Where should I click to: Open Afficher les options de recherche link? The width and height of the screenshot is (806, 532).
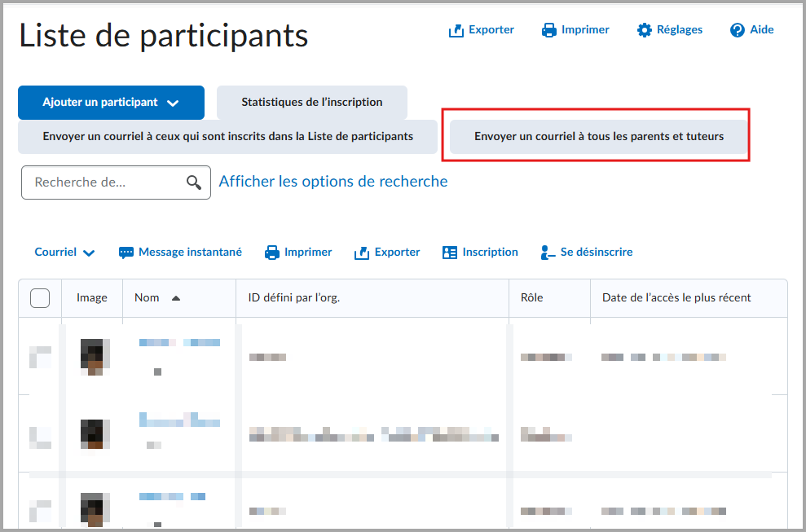[x=333, y=182]
